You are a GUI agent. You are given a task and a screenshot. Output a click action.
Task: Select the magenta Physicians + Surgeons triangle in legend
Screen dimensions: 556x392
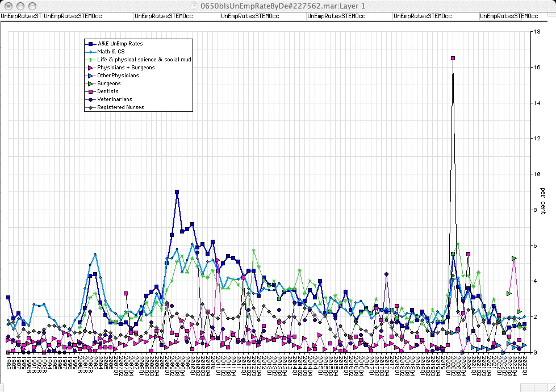(x=90, y=68)
